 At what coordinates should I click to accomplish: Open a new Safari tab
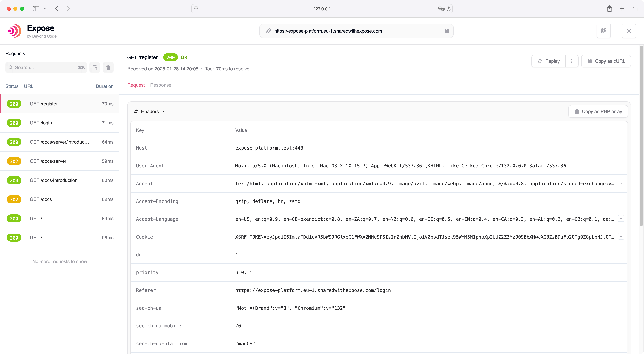622,9
